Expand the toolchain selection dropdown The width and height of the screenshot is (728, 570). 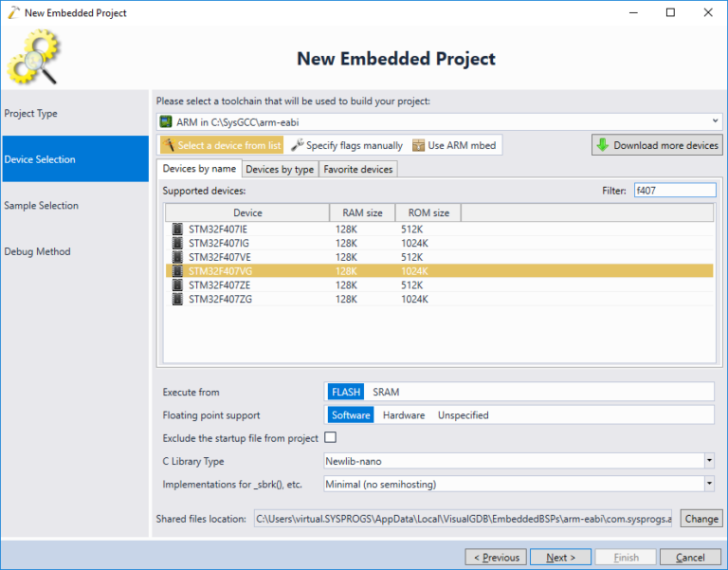point(715,121)
